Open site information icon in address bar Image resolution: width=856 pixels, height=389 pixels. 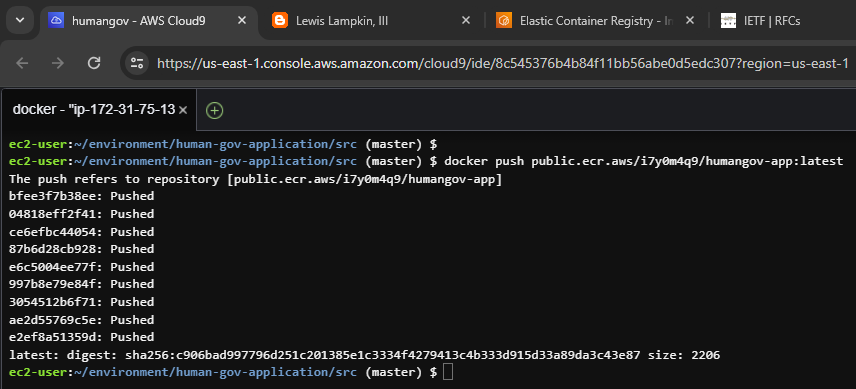pos(136,63)
